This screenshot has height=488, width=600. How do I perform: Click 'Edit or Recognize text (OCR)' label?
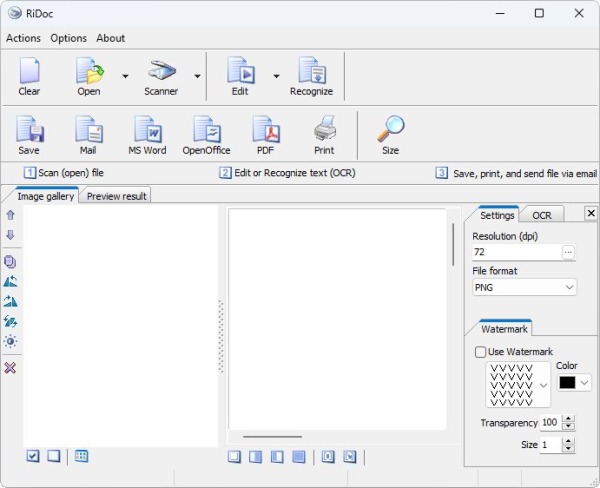[x=295, y=173]
